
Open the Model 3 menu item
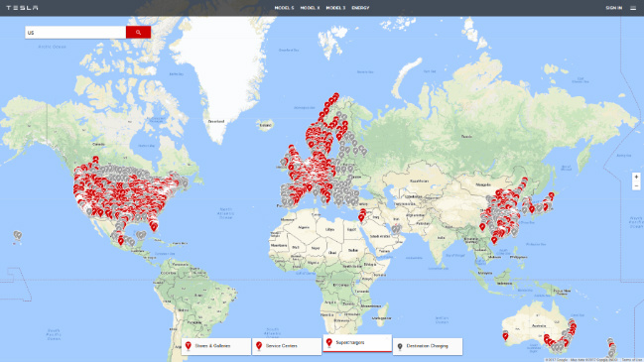pyautogui.click(x=335, y=8)
